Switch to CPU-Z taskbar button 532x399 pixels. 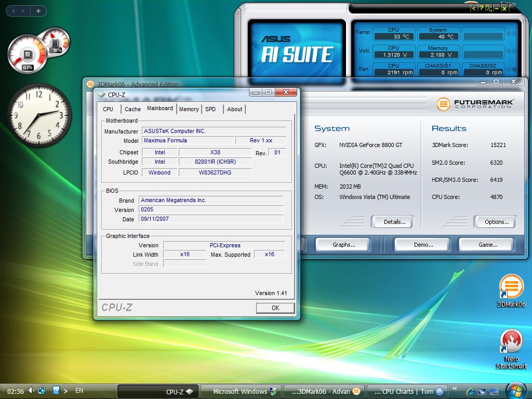[158, 392]
